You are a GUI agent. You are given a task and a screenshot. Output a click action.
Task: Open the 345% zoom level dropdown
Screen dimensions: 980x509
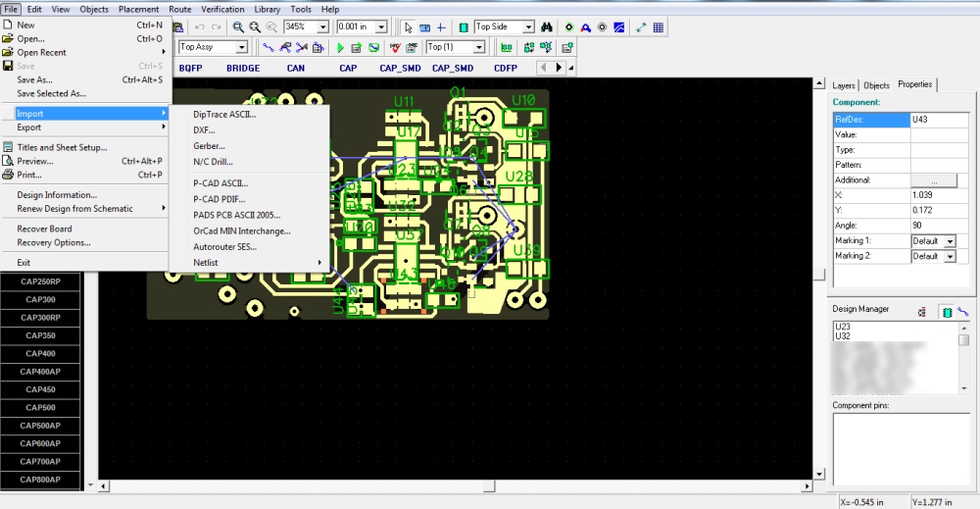click(324, 27)
